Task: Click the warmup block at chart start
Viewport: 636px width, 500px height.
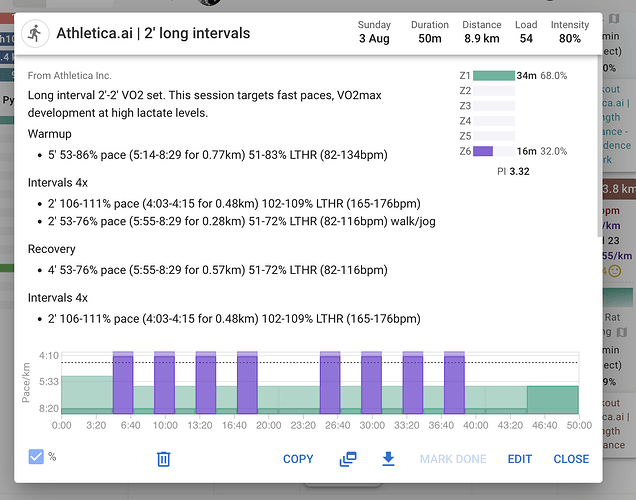Action: (x=87, y=395)
